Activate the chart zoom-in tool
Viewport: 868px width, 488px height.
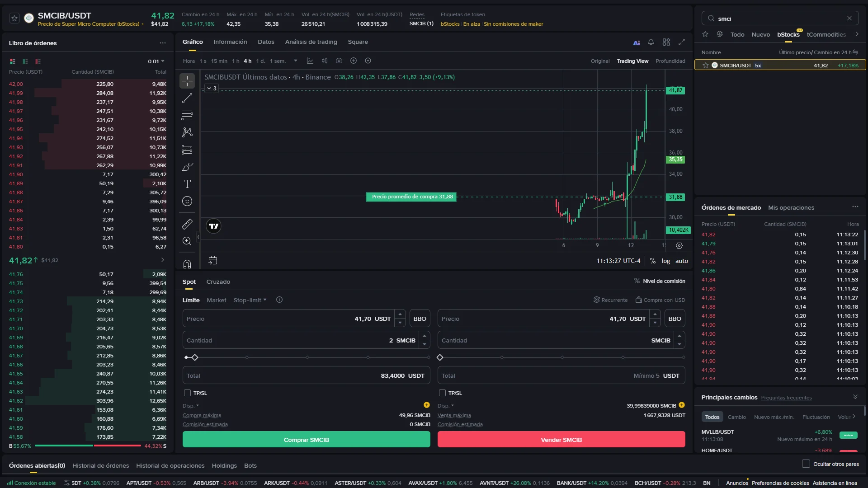[187, 241]
